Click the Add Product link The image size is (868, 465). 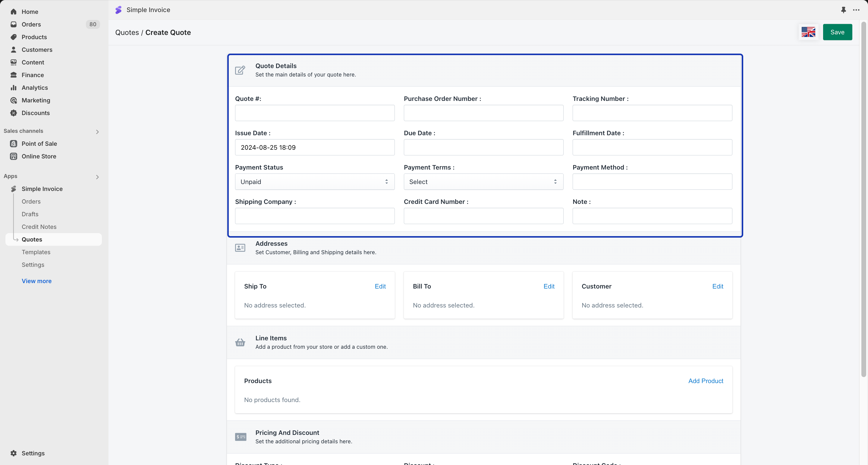706,381
